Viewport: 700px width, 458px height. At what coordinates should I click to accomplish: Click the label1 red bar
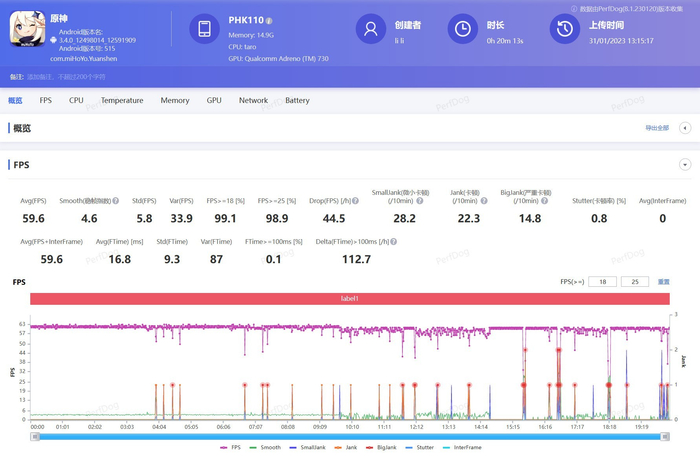click(349, 299)
